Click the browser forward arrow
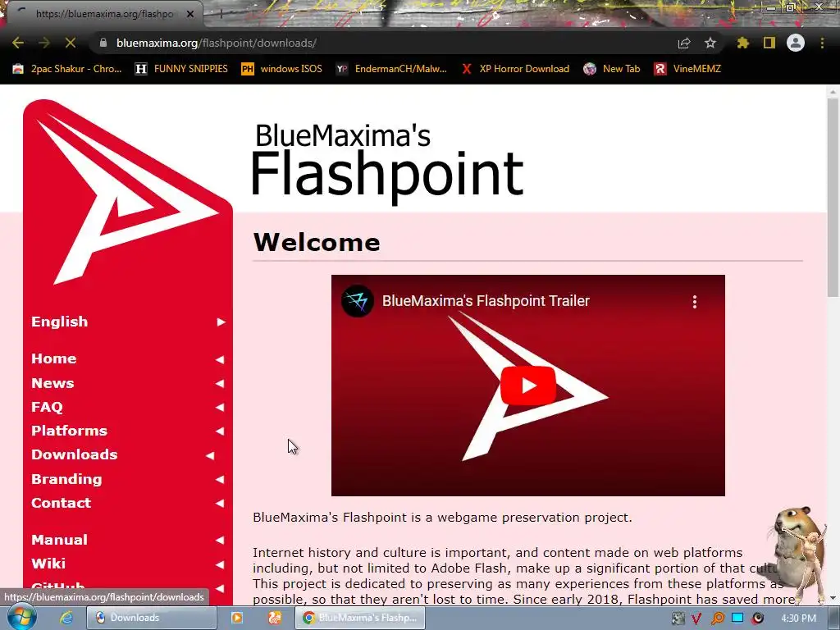 (x=44, y=43)
